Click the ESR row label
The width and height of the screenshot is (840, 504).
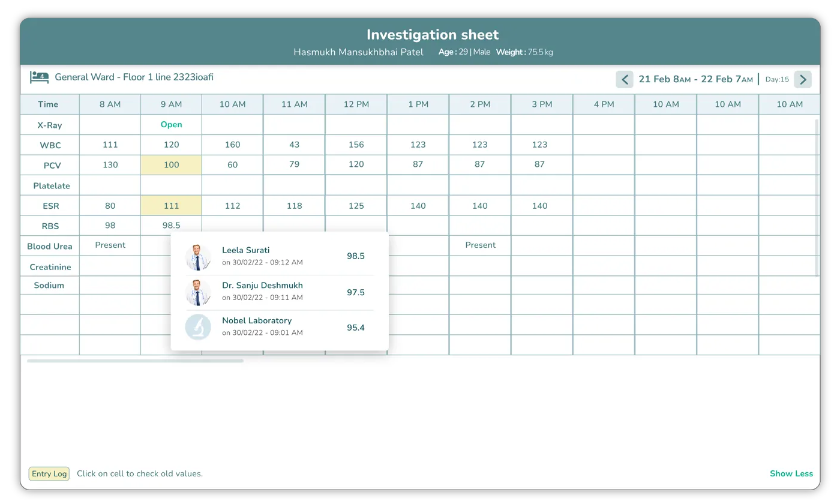[x=50, y=206]
